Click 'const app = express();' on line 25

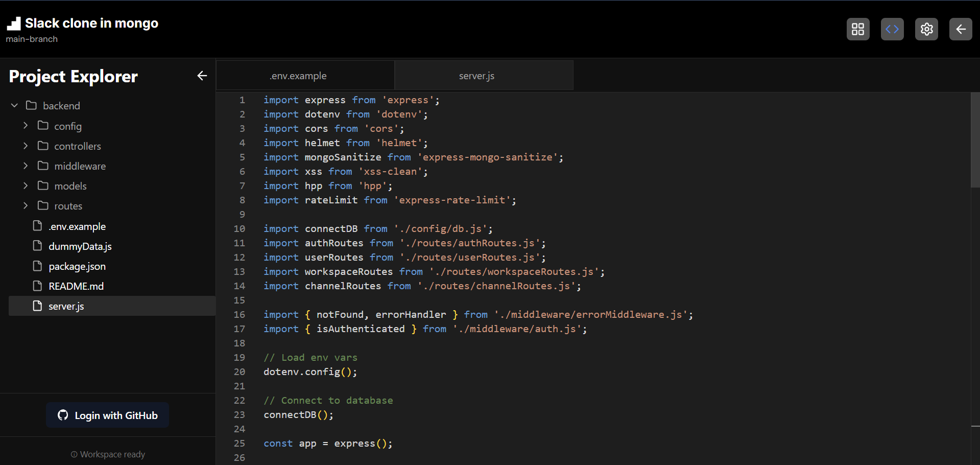pos(328,444)
